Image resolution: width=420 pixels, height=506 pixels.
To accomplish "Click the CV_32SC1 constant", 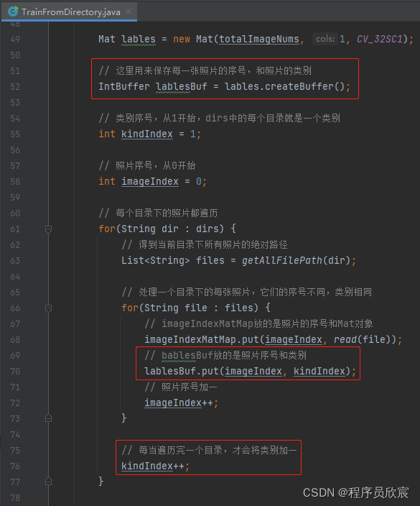I will [380, 39].
